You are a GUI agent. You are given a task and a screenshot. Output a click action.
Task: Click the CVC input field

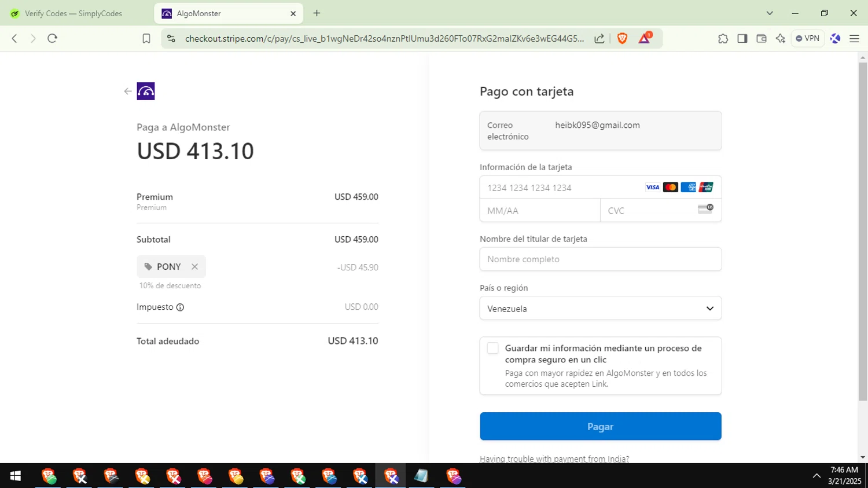click(x=661, y=211)
